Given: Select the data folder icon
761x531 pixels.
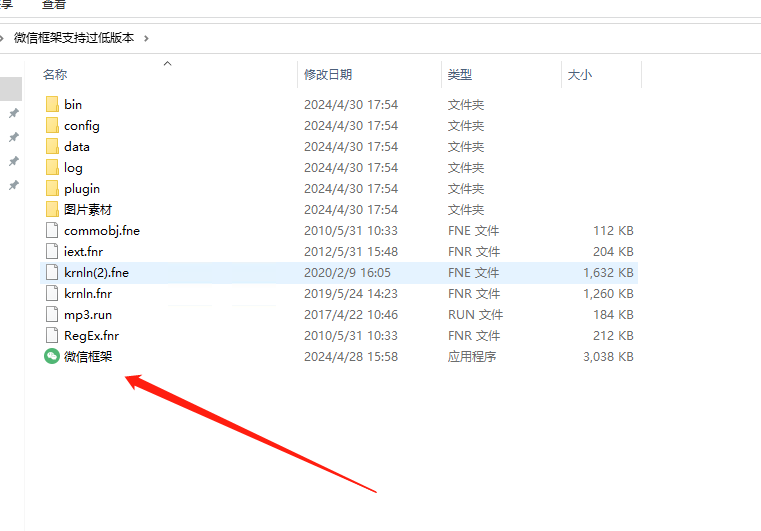Looking at the screenshot, I should [52, 146].
